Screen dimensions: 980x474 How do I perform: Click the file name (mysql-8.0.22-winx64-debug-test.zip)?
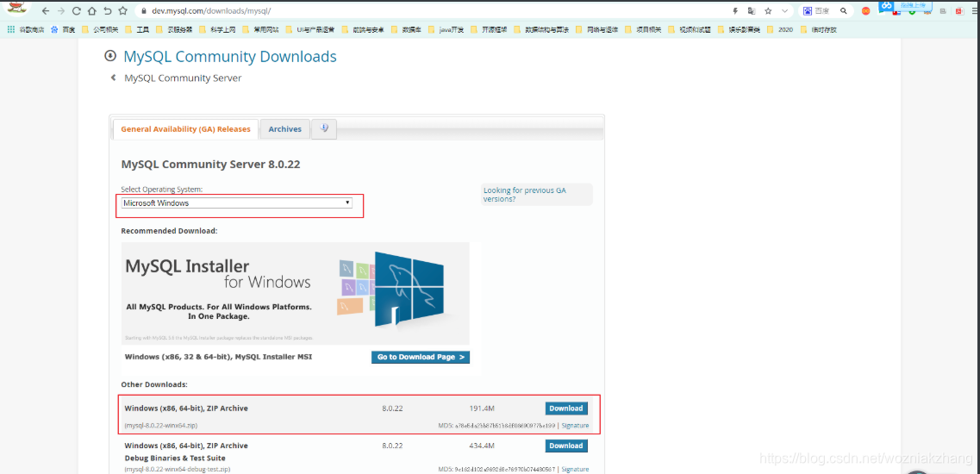point(177,469)
